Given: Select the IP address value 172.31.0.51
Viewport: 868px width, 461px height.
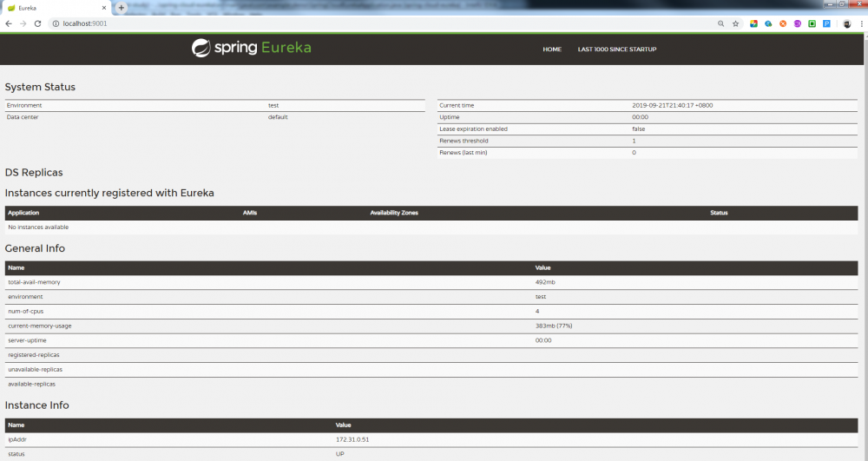Looking at the screenshot, I should pyautogui.click(x=352, y=439).
